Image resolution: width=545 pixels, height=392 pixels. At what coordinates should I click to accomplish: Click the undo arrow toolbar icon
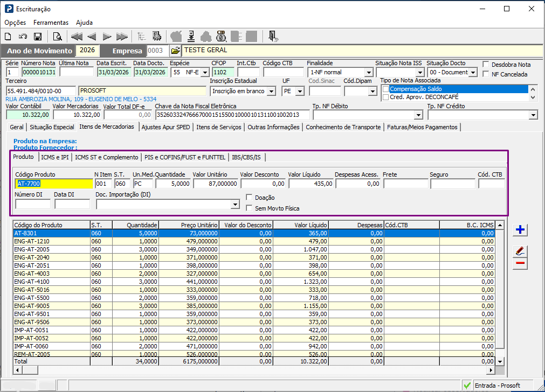tap(23, 37)
